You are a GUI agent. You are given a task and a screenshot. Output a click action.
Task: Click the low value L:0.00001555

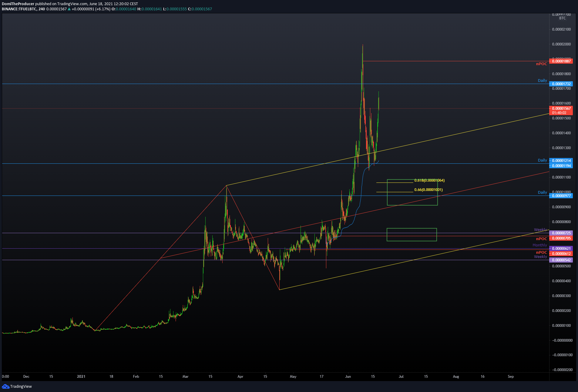[x=175, y=9]
